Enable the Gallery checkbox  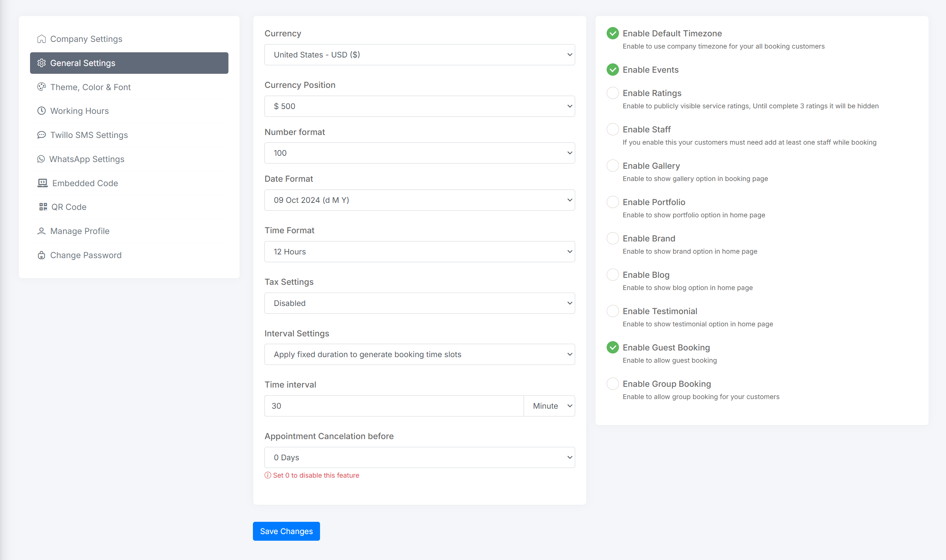612,166
